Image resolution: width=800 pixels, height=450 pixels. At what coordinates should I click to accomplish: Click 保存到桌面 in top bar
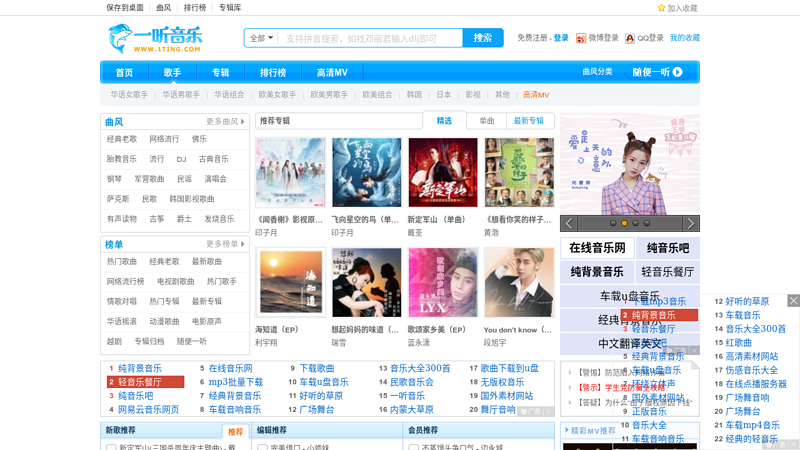pyautogui.click(x=125, y=8)
